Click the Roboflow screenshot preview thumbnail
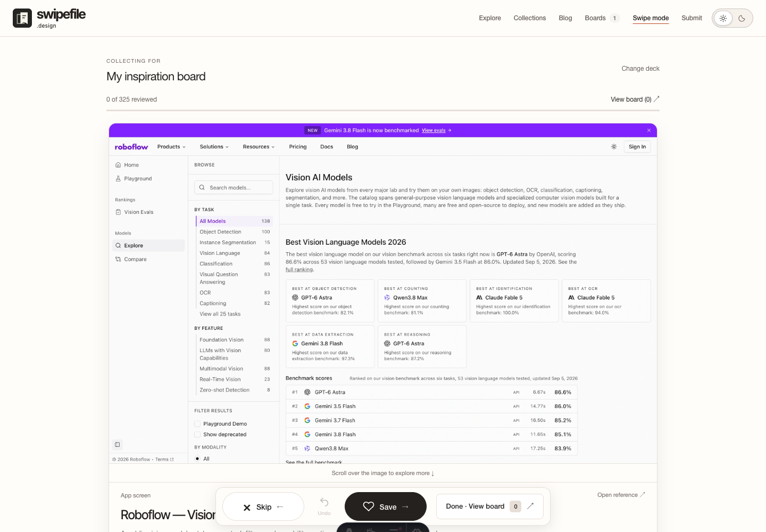The height and width of the screenshot is (532, 766). click(x=383, y=294)
